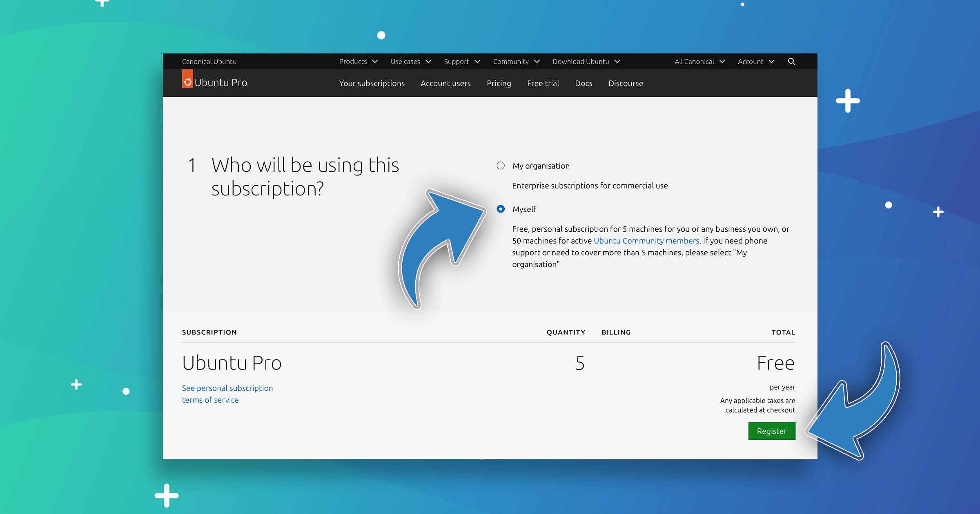The width and height of the screenshot is (980, 514).
Task: Open the Discourse navigation link
Action: tap(626, 83)
